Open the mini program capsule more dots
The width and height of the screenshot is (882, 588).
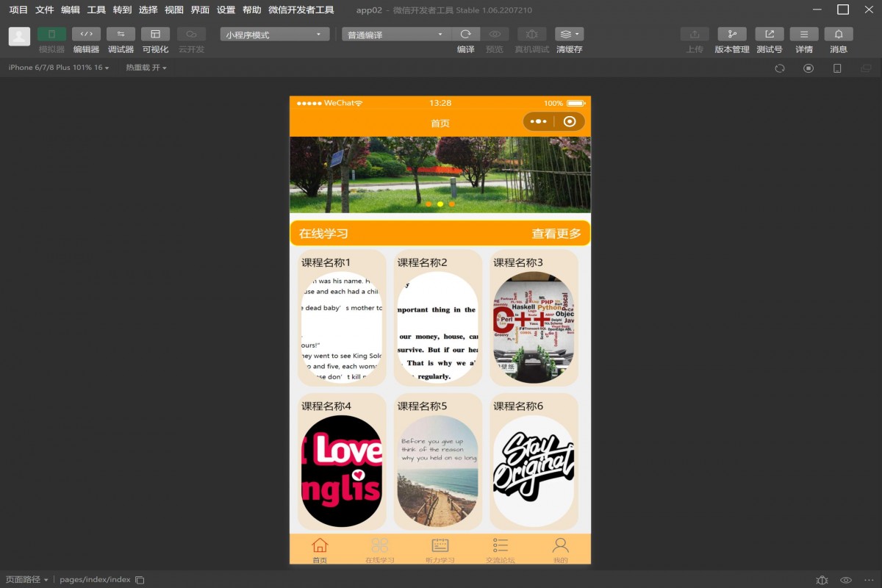pyautogui.click(x=538, y=122)
